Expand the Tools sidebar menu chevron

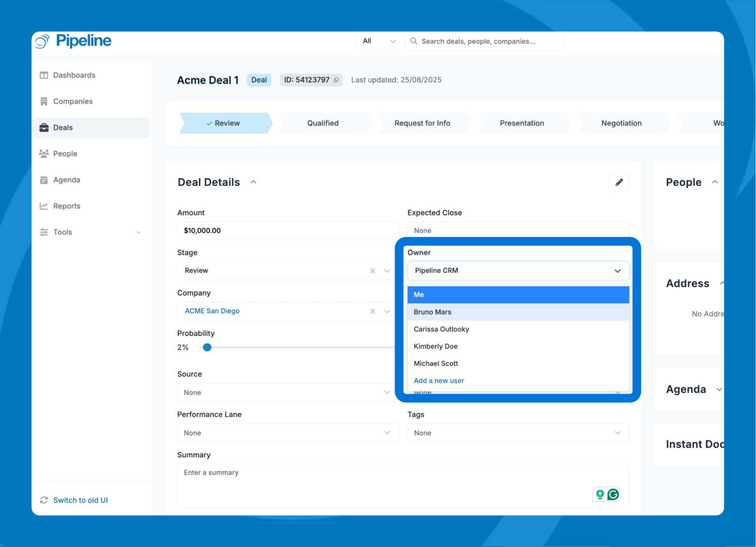click(139, 232)
